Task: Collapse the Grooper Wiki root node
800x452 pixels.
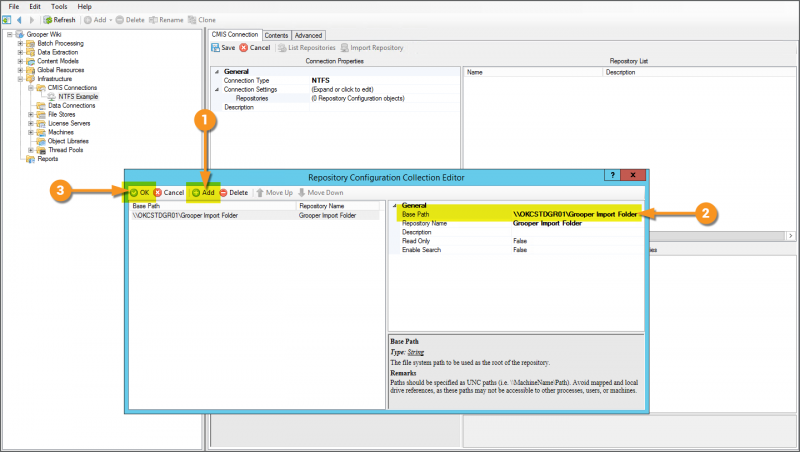Action: 9,34
